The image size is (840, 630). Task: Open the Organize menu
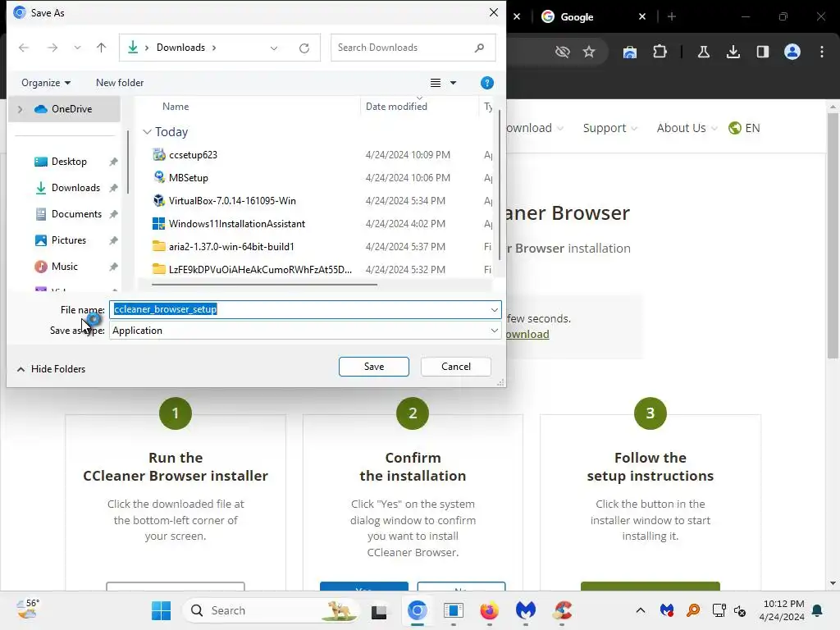(x=46, y=83)
